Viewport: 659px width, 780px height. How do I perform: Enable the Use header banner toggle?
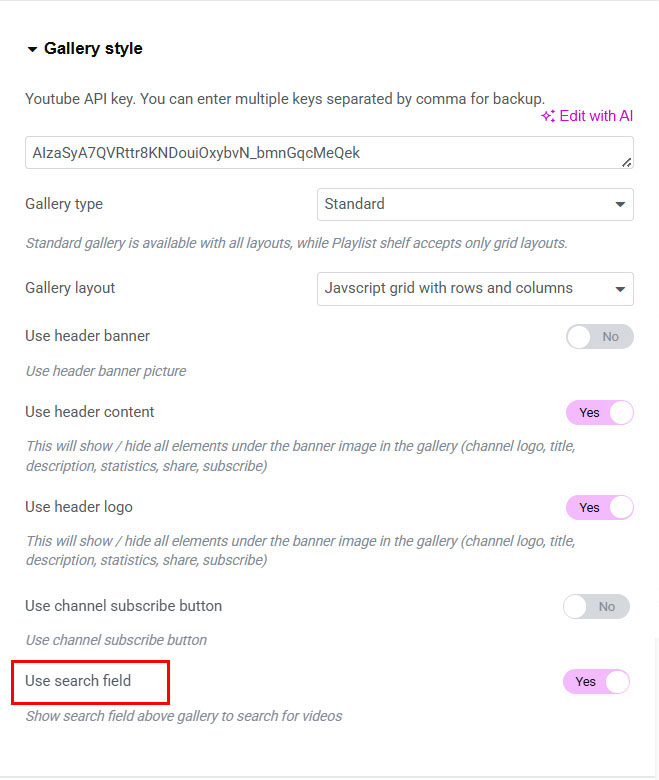(599, 337)
